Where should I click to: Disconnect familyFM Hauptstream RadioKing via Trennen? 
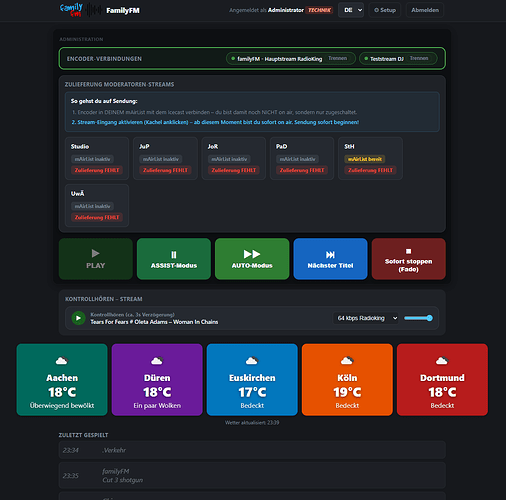(x=337, y=58)
